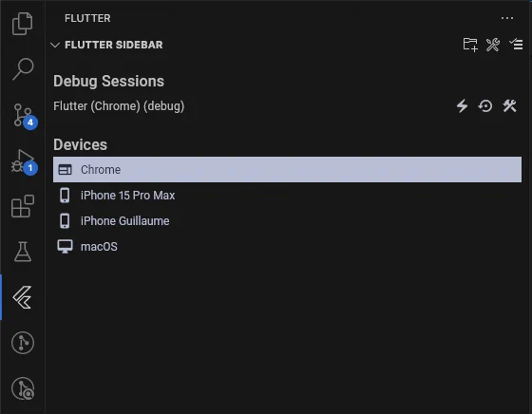This screenshot has height=414, width=532.
Task: Trigger hot reload lightning bolt
Action: point(462,105)
